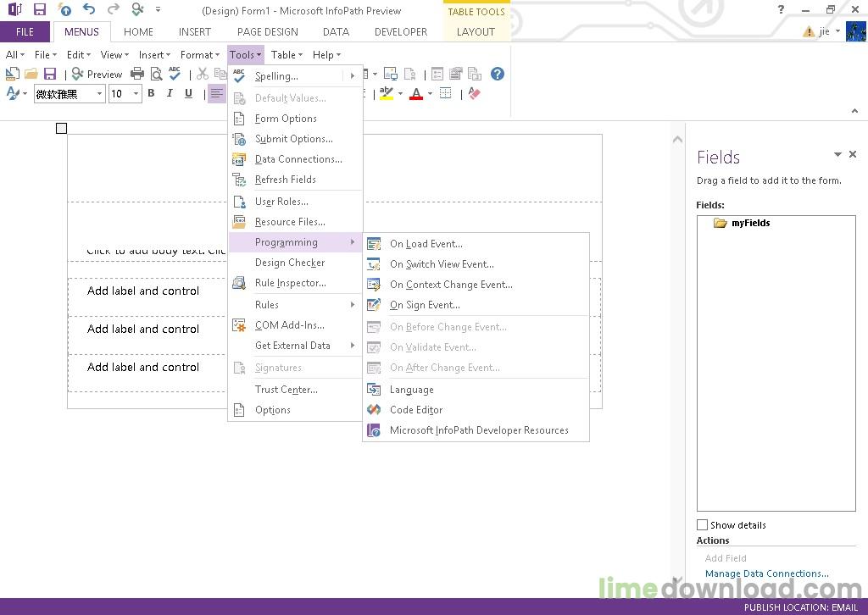Click the table selection handle box

(61, 128)
